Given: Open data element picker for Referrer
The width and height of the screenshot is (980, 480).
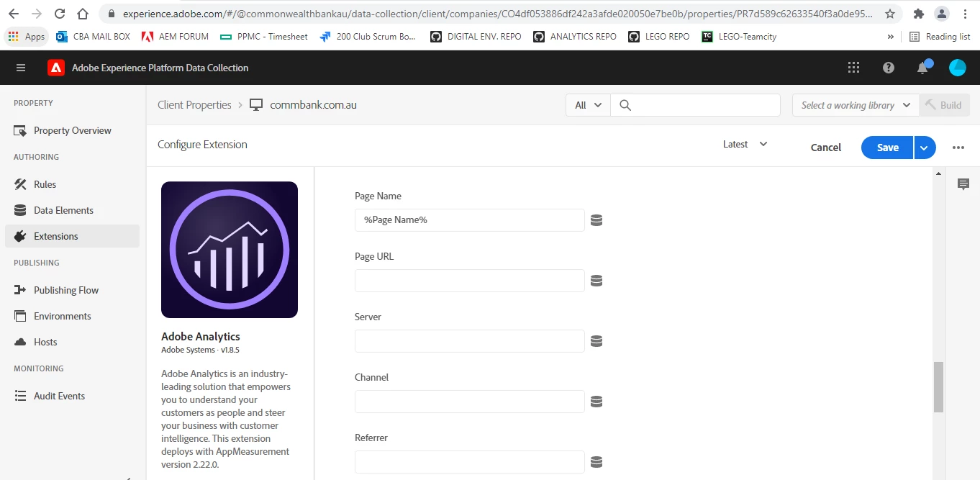Looking at the screenshot, I should pos(596,462).
